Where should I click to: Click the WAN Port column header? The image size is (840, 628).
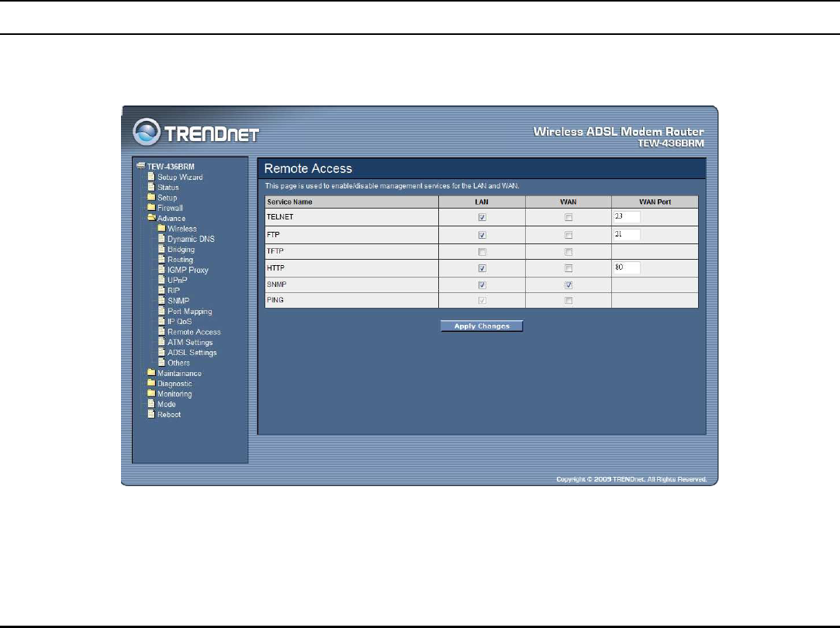click(655, 202)
